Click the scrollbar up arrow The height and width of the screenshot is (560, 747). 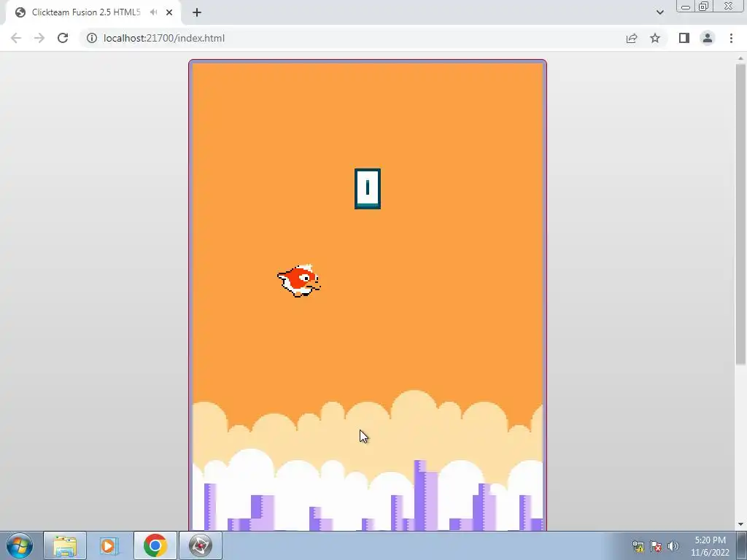click(x=740, y=58)
